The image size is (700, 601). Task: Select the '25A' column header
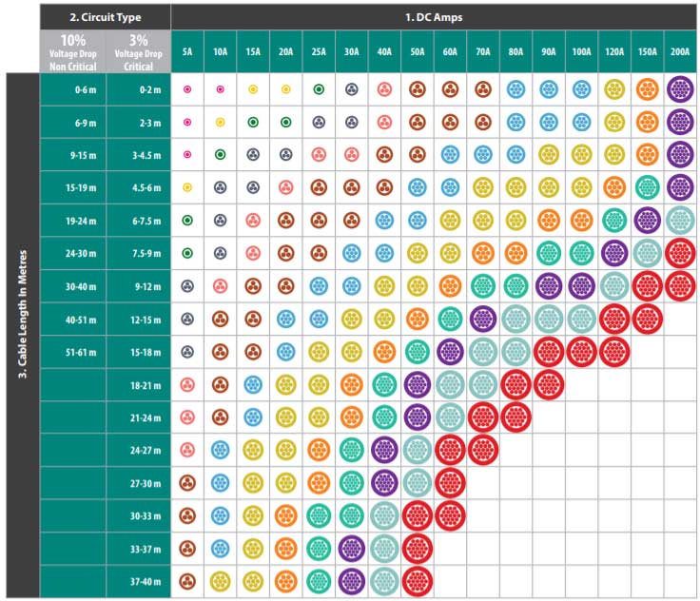(319, 51)
